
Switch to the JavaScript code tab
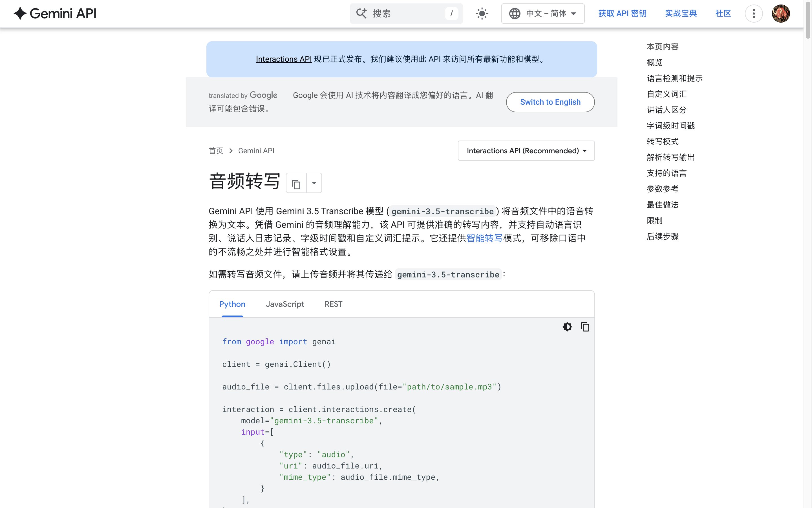[x=285, y=304]
